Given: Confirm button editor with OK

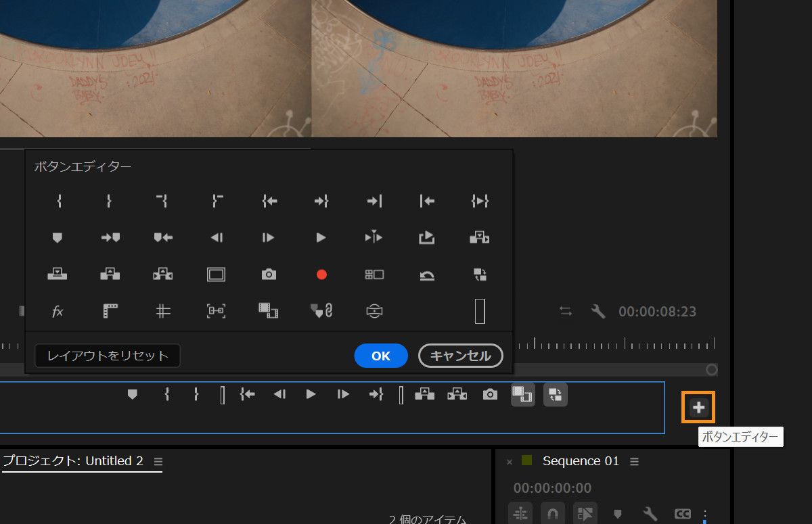Looking at the screenshot, I should (x=381, y=356).
